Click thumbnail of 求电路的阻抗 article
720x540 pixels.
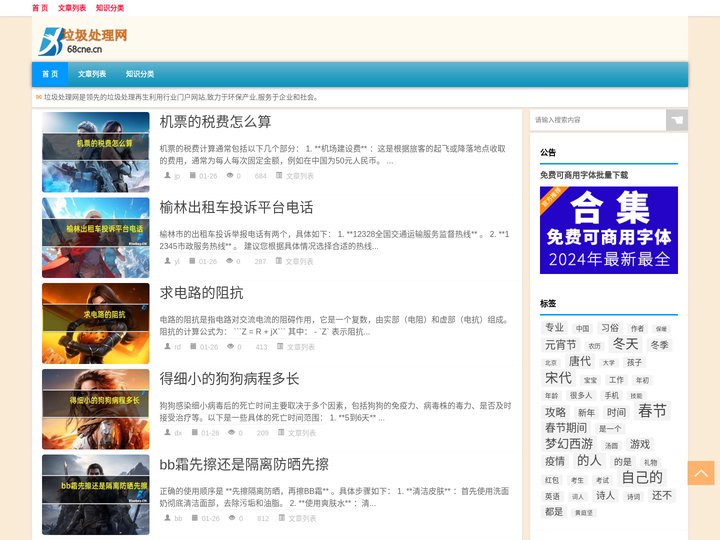pyautogui.click(x=96, y=323)
